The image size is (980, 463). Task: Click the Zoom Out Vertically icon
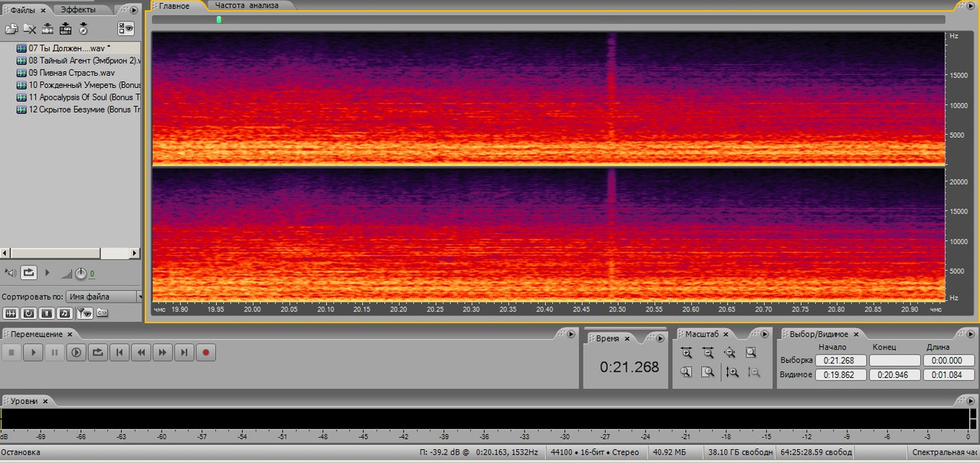pos(753,372)
